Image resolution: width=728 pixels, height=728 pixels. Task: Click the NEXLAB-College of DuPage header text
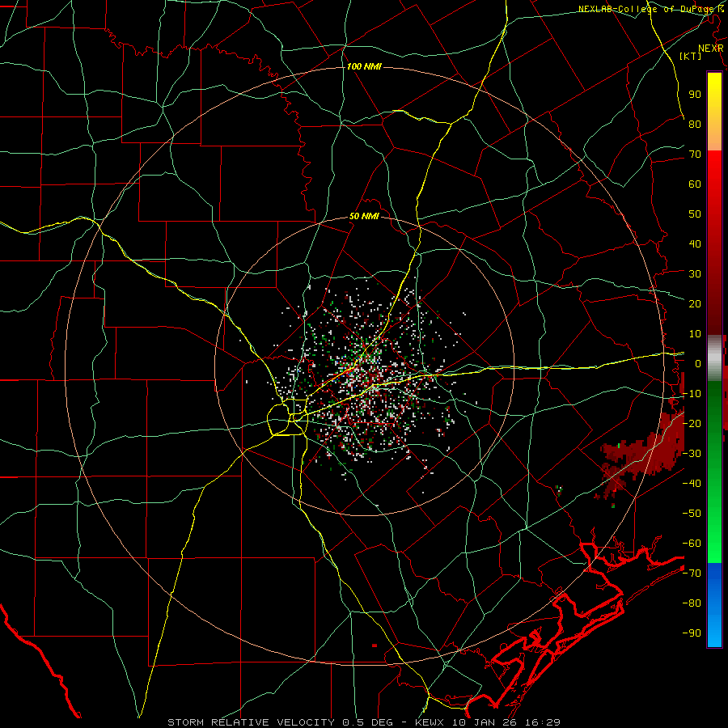648,9
